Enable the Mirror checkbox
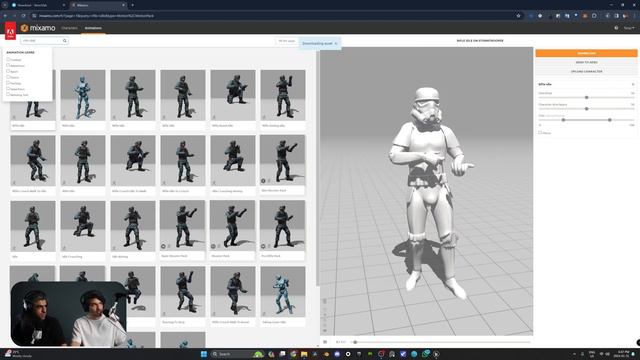This screenshot has width=640, height=360. [x=540, y=133]
